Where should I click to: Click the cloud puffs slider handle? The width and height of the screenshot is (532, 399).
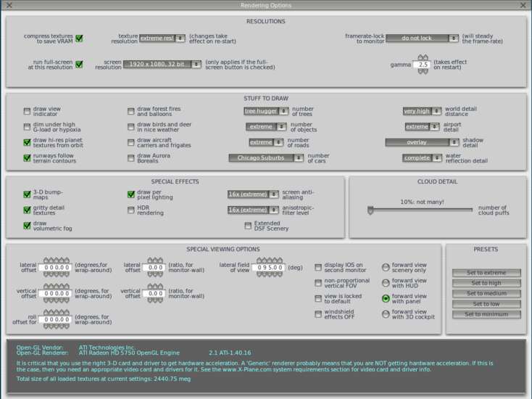pos(370,210)
